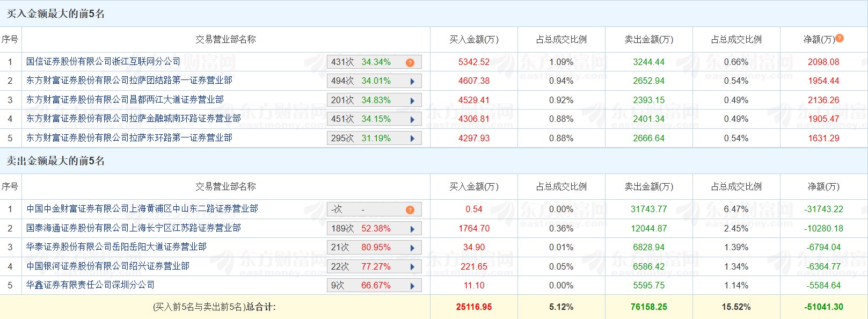Click blue arrow in 国泰海通上海长宁区 row
Viewport: 868px width, 319px height.
pyautogui.click(x=412, y=229)
